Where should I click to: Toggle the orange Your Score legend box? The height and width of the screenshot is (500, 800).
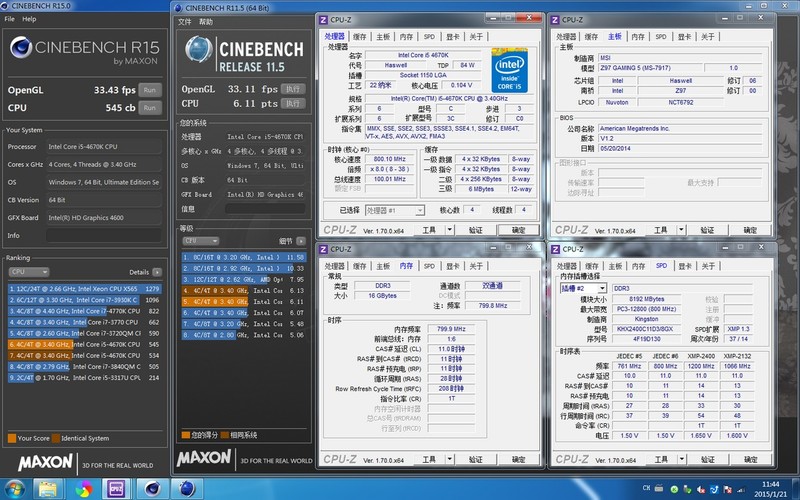tap(10, 438)
